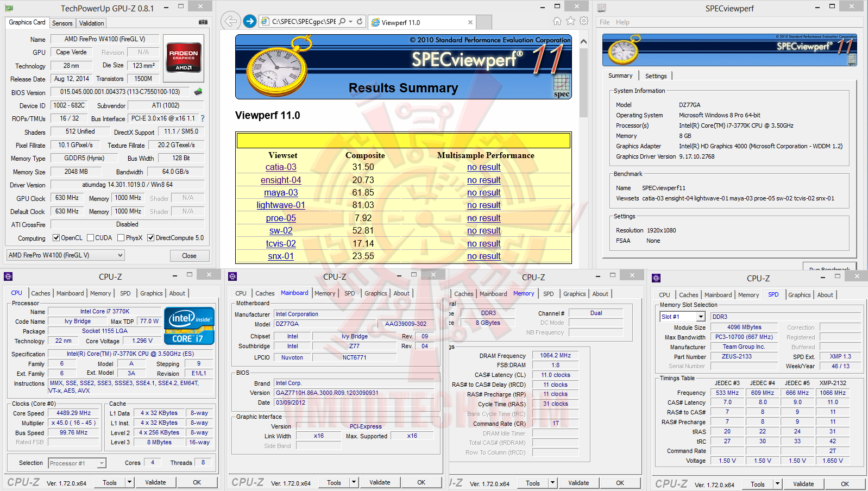
Task: Click Tools button in CPU-Z Mainboard window
Action: point(334,482)
